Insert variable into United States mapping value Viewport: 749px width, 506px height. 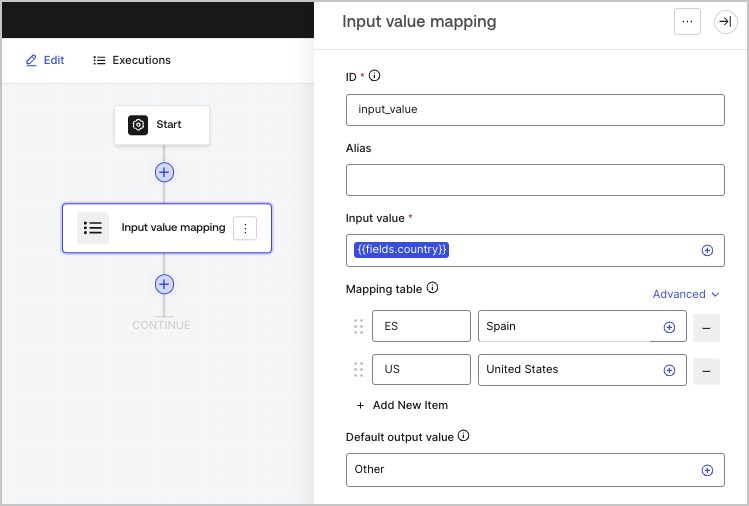[669, 370]
